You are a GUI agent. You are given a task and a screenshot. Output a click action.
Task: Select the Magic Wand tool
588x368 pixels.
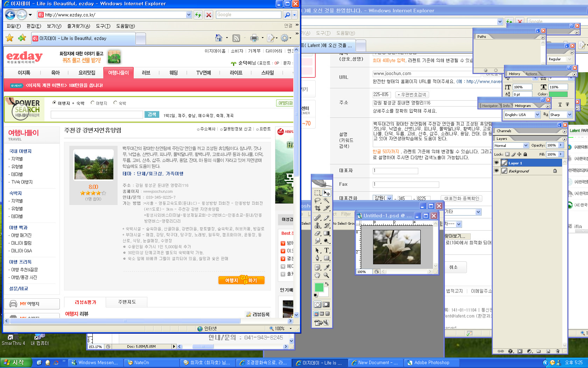pos(327,200)
